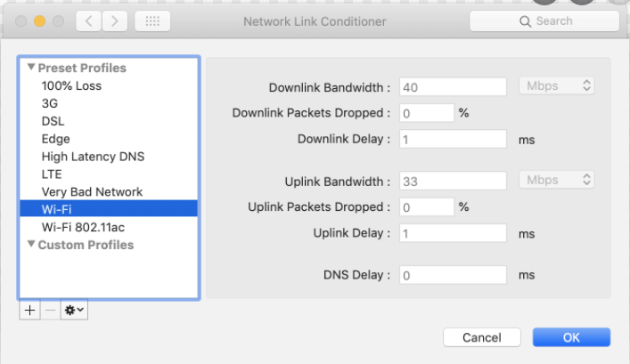Click the DNS Delay input field
This screenshot has height=364, width=630.
[453, 275]
